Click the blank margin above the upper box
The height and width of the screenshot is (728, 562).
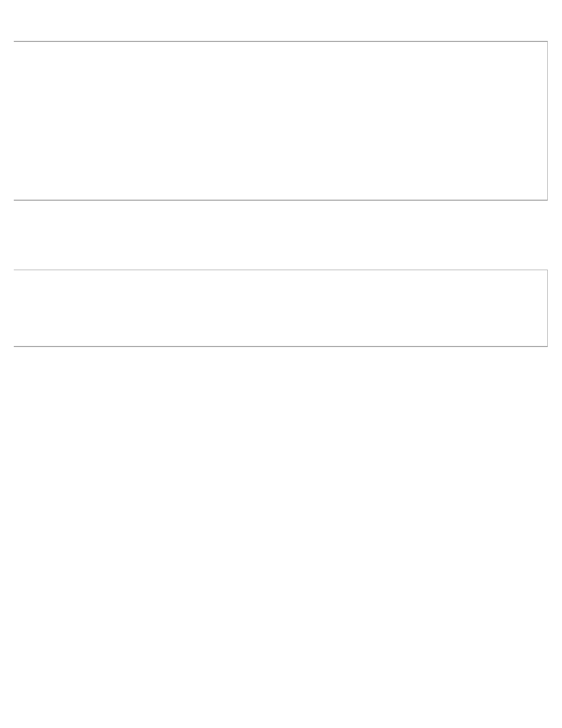click(281, 20)
